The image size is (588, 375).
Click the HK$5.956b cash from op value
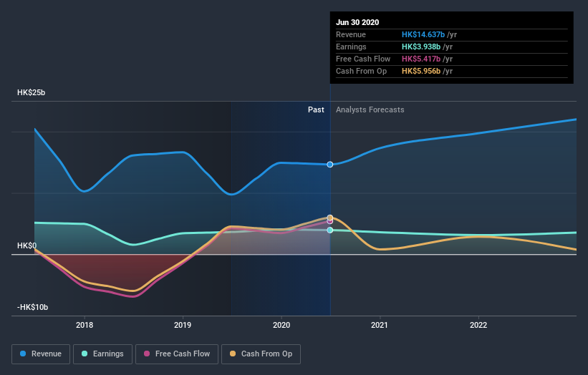click(x=421, y=71)
